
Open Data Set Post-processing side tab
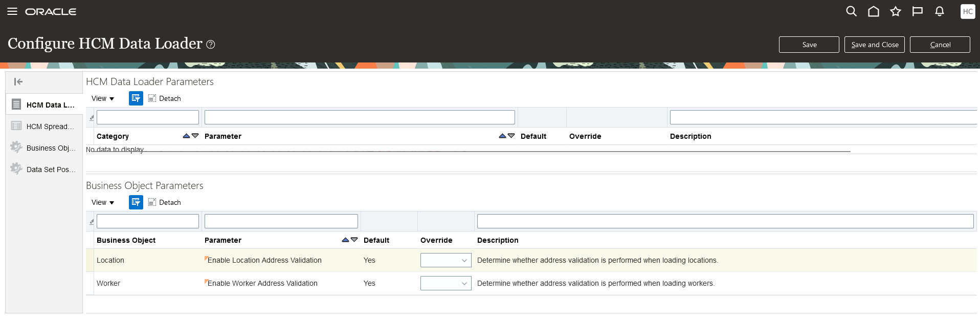[44, 169]
